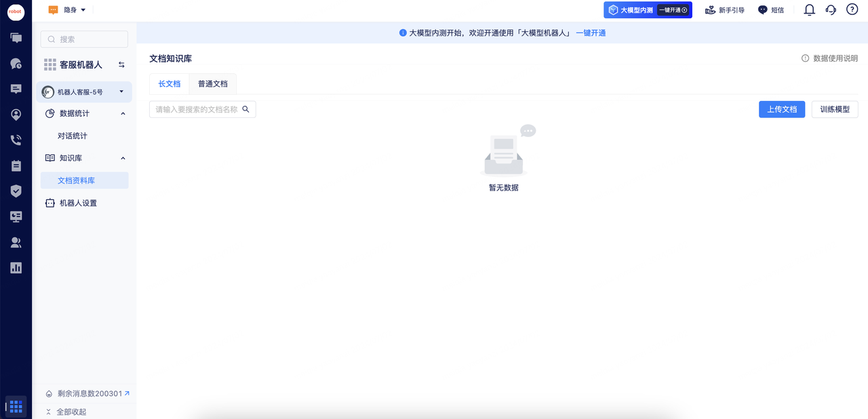The height and width of the screenshot is (419, 868).
Task: Open the 机器人客服-5号 robot selector
Action: coord(84,92)
